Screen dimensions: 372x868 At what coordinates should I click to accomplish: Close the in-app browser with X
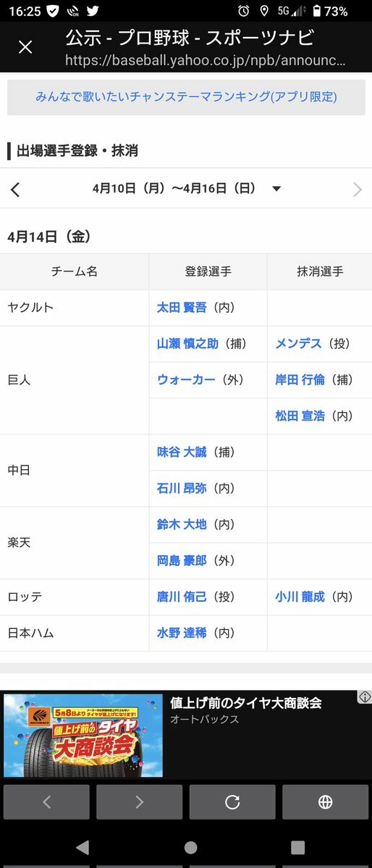(25, 48)
